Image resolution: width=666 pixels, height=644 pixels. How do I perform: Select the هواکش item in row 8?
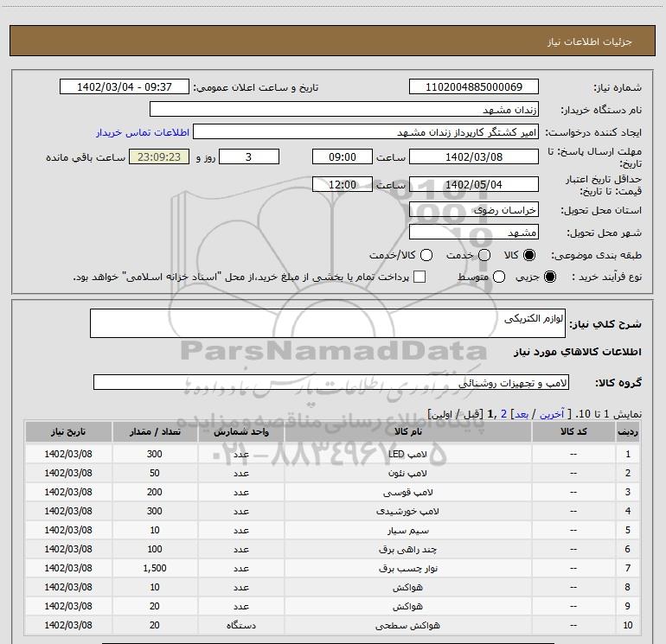tap(332, 587)
